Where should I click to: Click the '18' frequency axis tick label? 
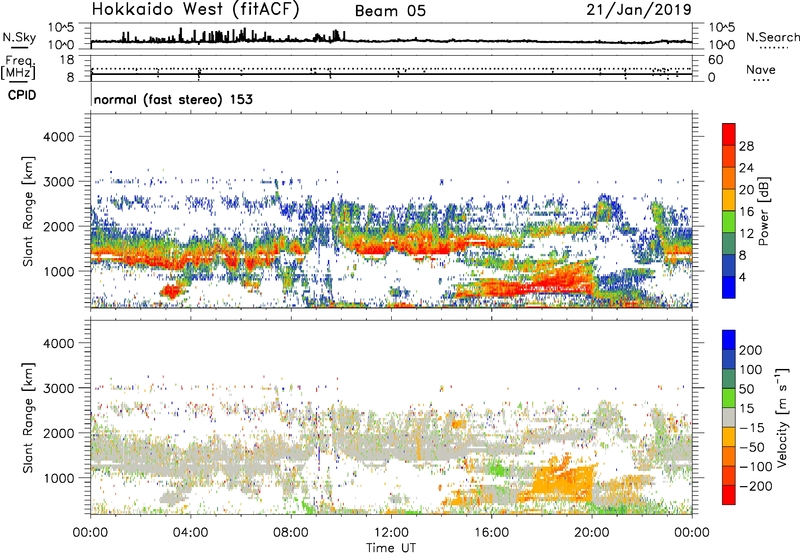[x=67, y=60]
